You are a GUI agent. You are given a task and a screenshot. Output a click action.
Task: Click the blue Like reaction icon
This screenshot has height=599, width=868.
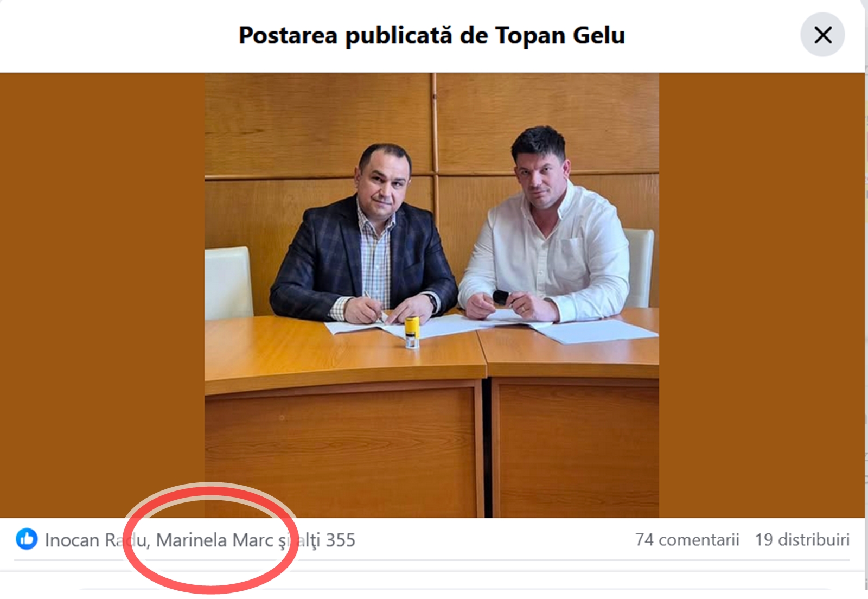coord(27,539)
